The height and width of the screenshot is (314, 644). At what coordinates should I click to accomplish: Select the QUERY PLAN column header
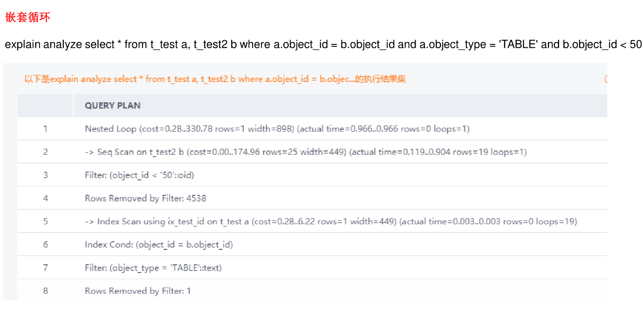point(112,106)
